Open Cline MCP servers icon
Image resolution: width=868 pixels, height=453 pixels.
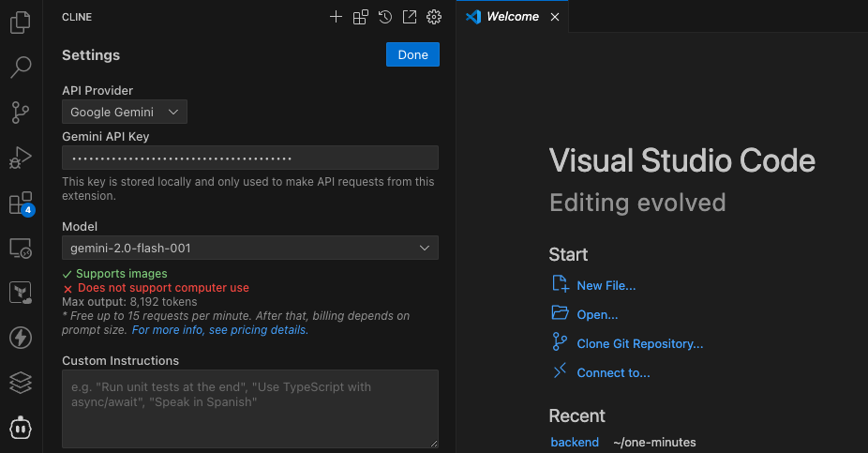[x=360, y=17]
